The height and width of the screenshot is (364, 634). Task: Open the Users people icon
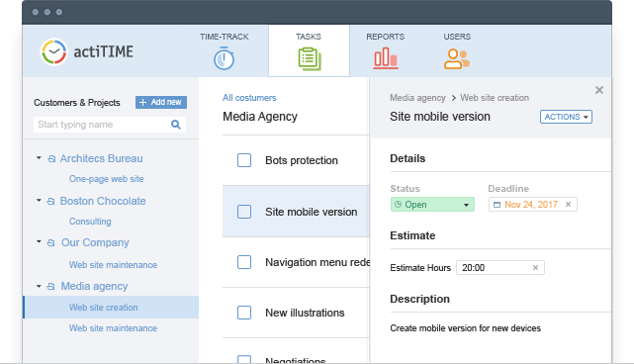click(457, 58)
